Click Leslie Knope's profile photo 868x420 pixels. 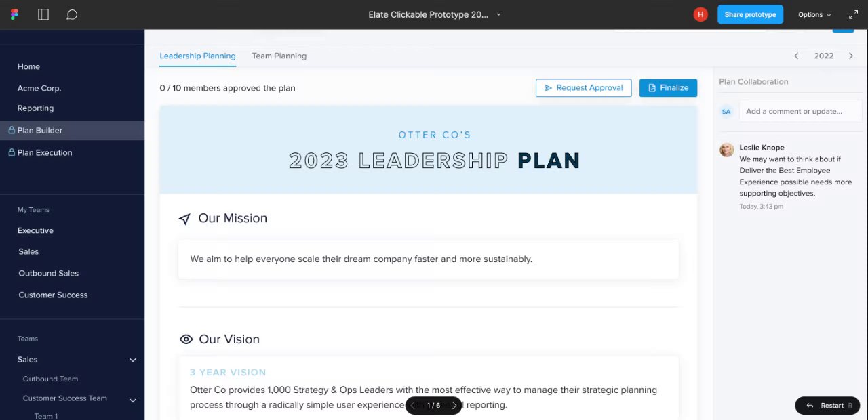pyautogui.click(x=727, y=150)
